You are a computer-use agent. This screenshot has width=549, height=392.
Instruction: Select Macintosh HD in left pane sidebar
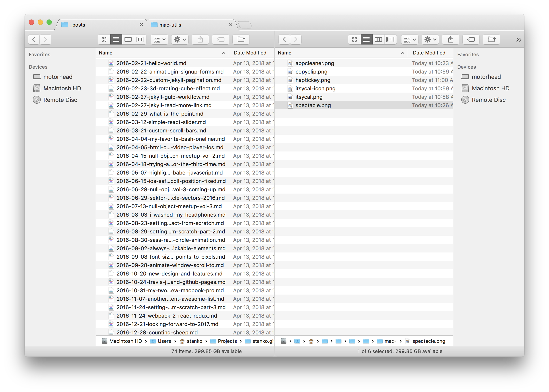point(62,88)
